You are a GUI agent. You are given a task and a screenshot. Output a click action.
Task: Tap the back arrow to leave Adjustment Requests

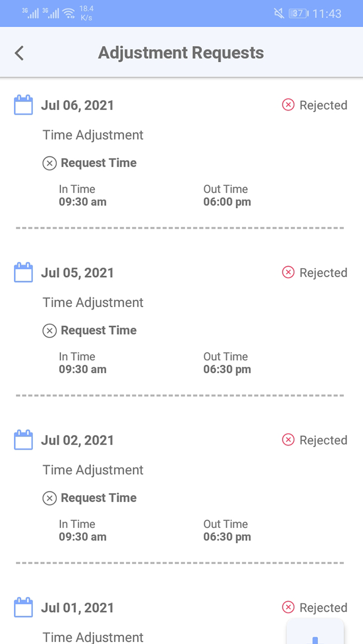(19, 52)
